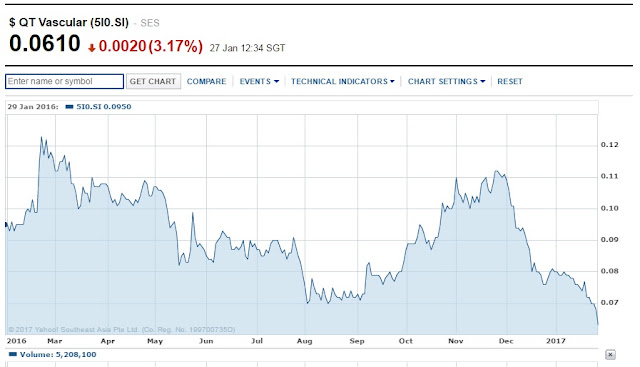Click the 0.12 price axis label
The image size is (640, 367).
pyautogui.click(x=609, y=145)
